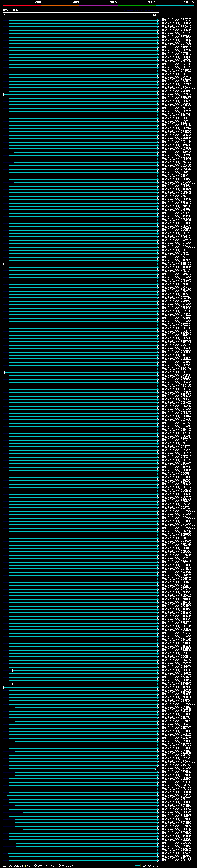Select hit label UniRef100_Q86QS5
This screenshot has height=868, width=197.
coord(177,379)
